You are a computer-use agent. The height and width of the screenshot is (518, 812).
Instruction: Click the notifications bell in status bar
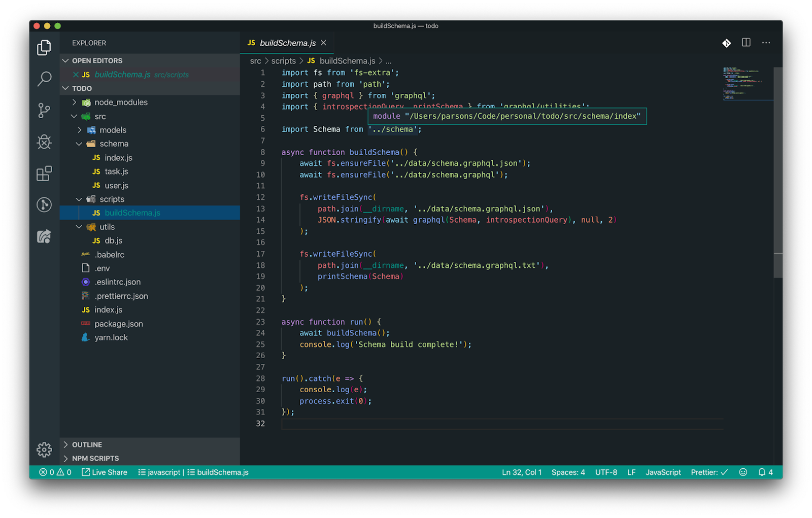click(x=762, y=472)
